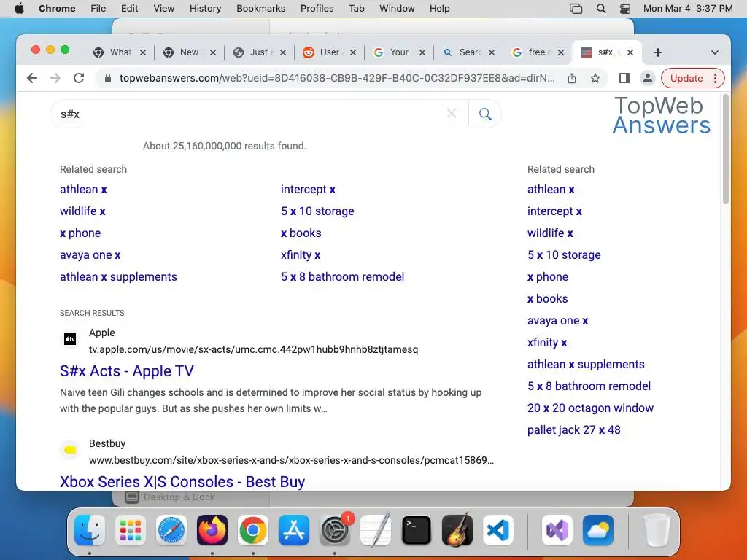The image size is (747, 560).
Task: Open the View menu
Action: click(163, 8)
